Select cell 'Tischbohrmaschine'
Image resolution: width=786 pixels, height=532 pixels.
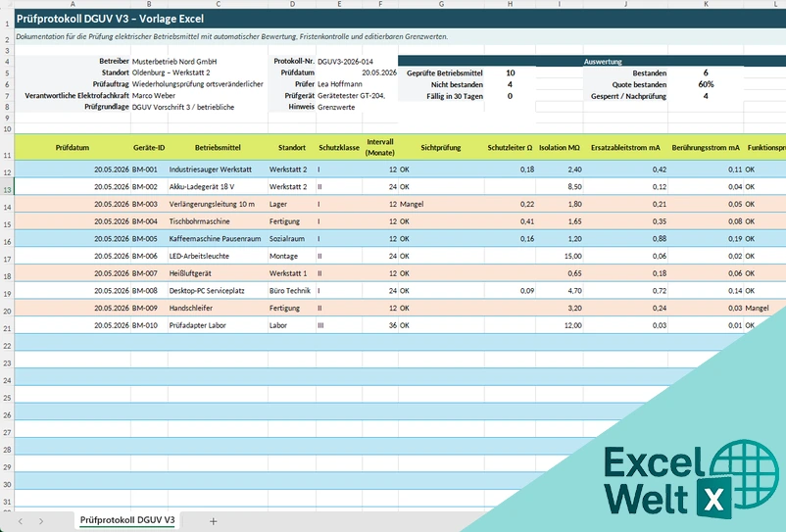coord(218,221)
